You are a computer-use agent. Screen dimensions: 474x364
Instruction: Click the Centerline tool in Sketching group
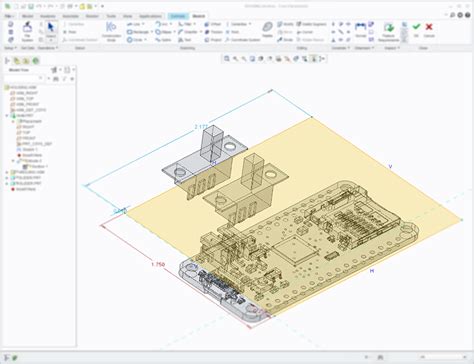(x=238, y=24)
